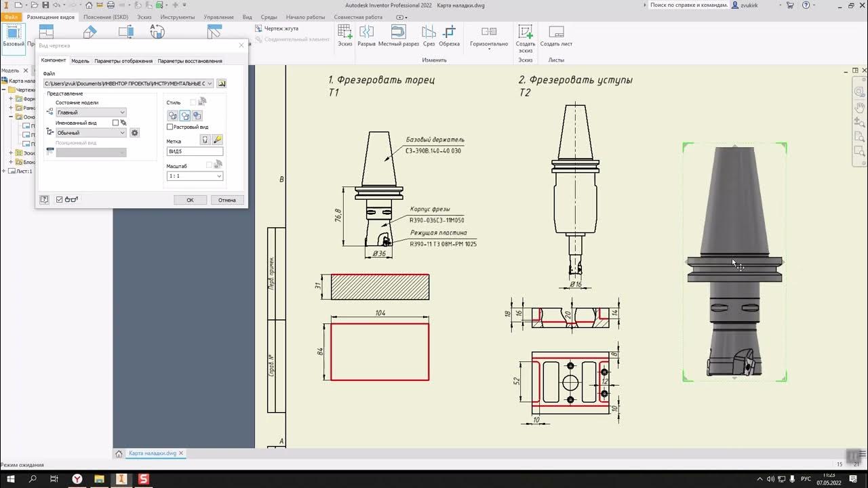This screenshot has width=868, height=488.
Task: Open the Среды ribbon tab
Action: [x=269, y=17]
